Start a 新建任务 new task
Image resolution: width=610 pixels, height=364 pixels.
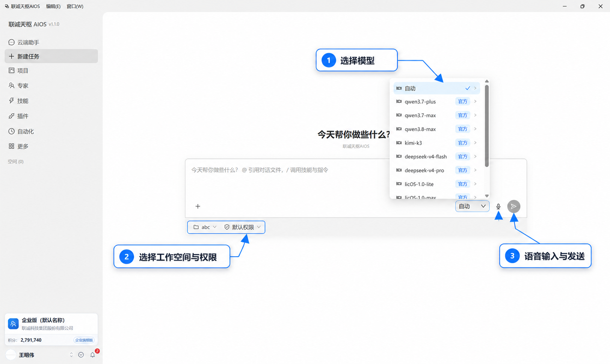click(51, 56)
